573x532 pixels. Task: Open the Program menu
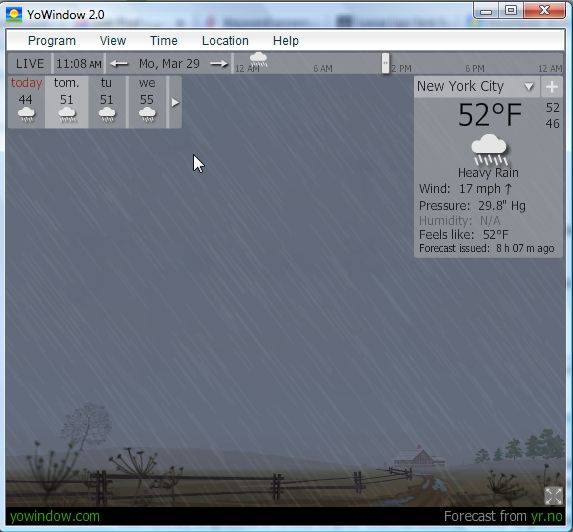(52, 41)
